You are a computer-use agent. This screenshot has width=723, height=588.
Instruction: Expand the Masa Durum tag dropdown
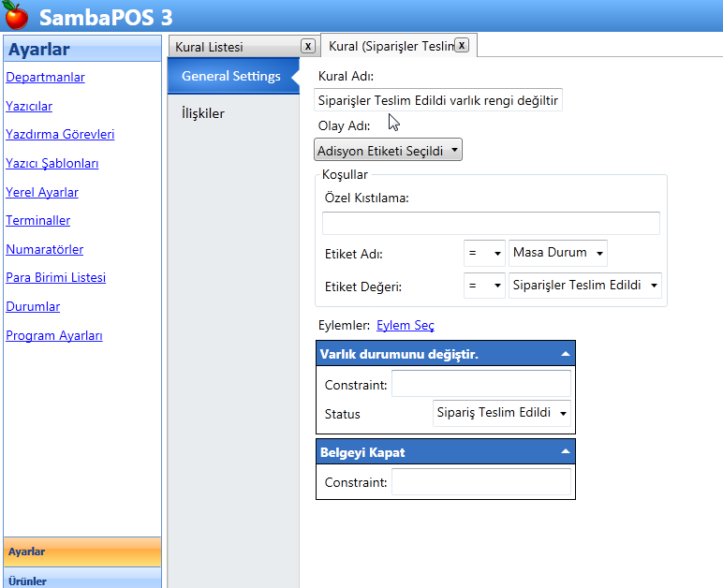pos(559,253)
